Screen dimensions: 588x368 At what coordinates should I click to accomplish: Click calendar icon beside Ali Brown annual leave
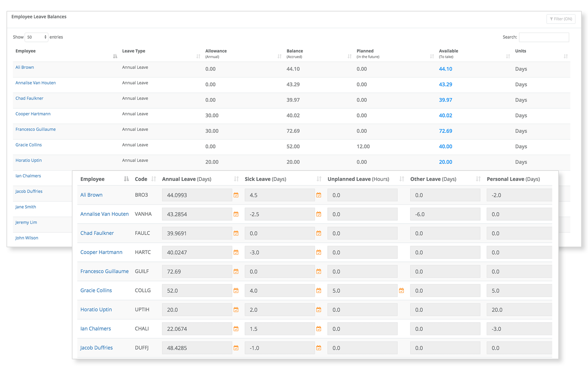click(236, 195)
